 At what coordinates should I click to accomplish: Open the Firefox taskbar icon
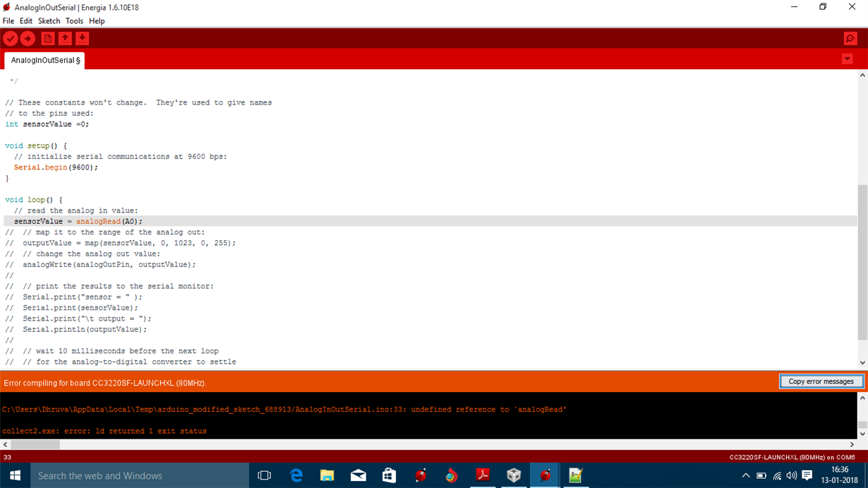pyautogui.click(x=452, y=476)
